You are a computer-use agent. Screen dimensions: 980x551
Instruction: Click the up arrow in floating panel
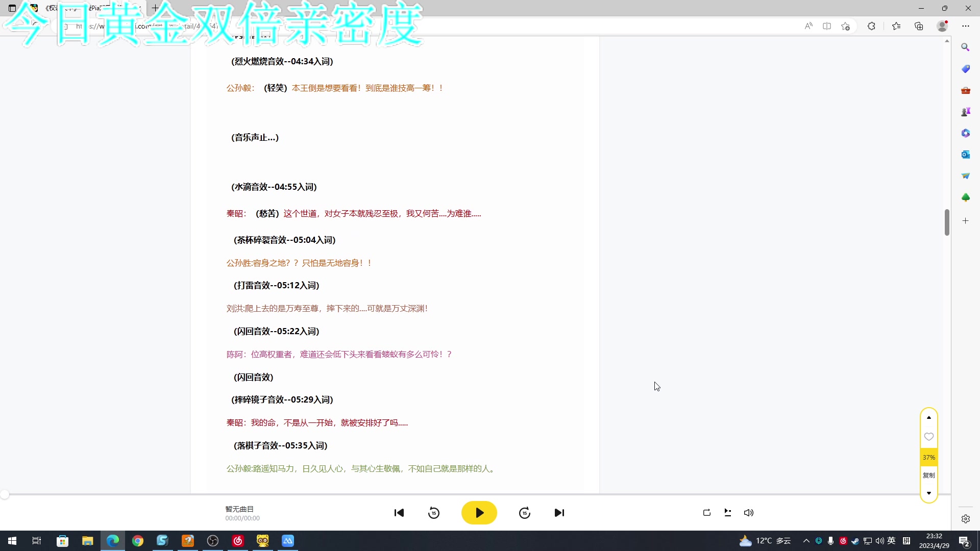(929, 418)
